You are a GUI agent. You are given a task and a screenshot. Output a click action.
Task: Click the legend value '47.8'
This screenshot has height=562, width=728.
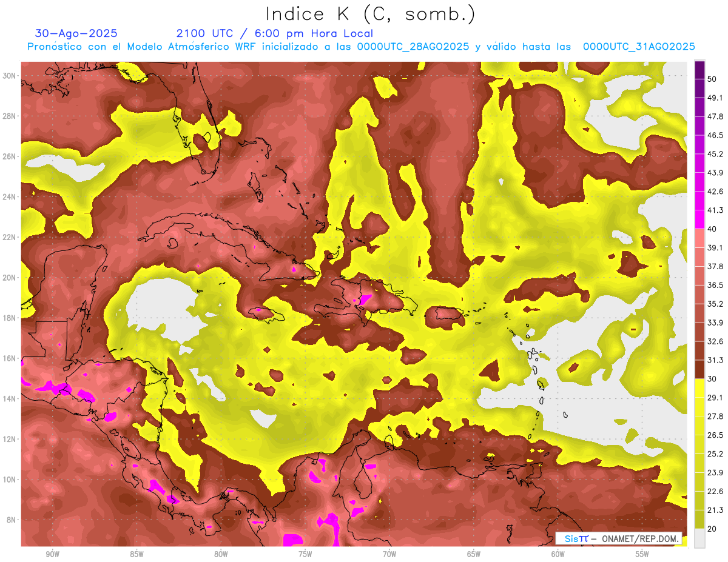[715, 116]
